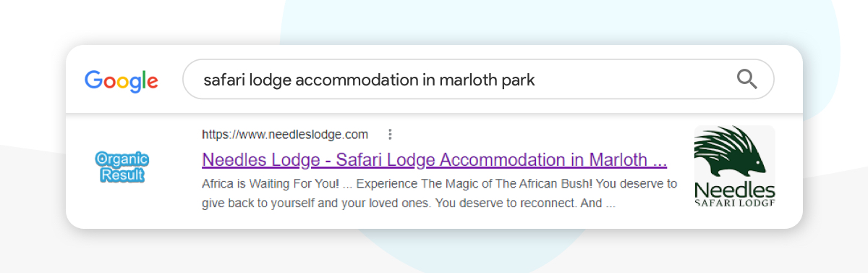Click the https://www.needleslodge.com URL

coord(285,134)
